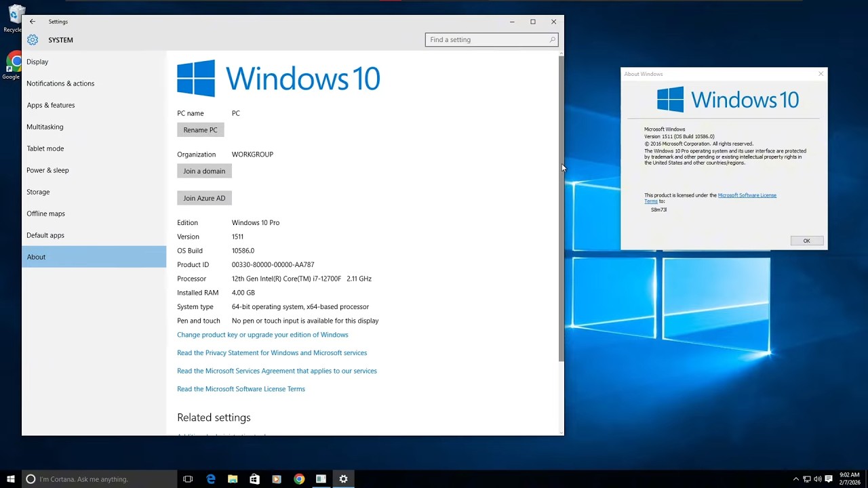868x488 pixels.
Task: Launch Google Chrome from the taskbar
Action: 299,479
